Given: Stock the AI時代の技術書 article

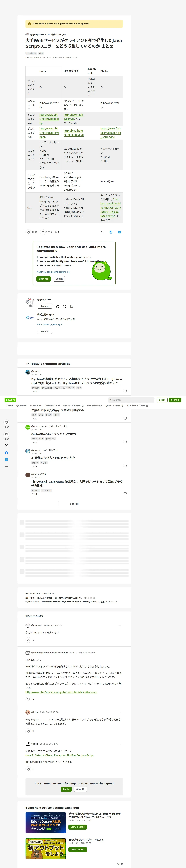Looking at the screenshot, I should [x=125, y=466].
